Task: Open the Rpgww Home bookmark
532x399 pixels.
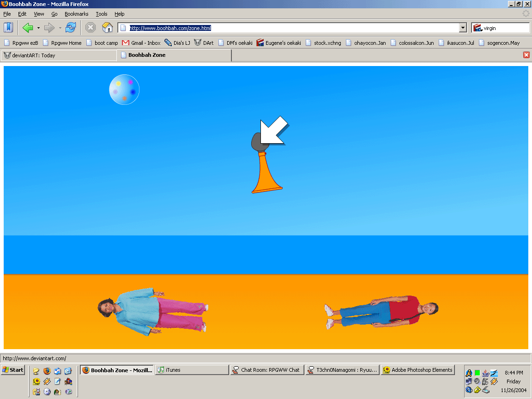Action: (x=62, y=43)
